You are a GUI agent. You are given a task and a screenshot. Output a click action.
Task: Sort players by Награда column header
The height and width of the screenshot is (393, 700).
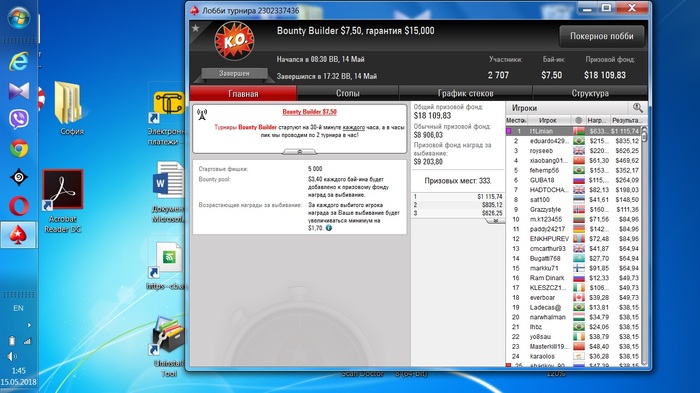click(597, 120)
